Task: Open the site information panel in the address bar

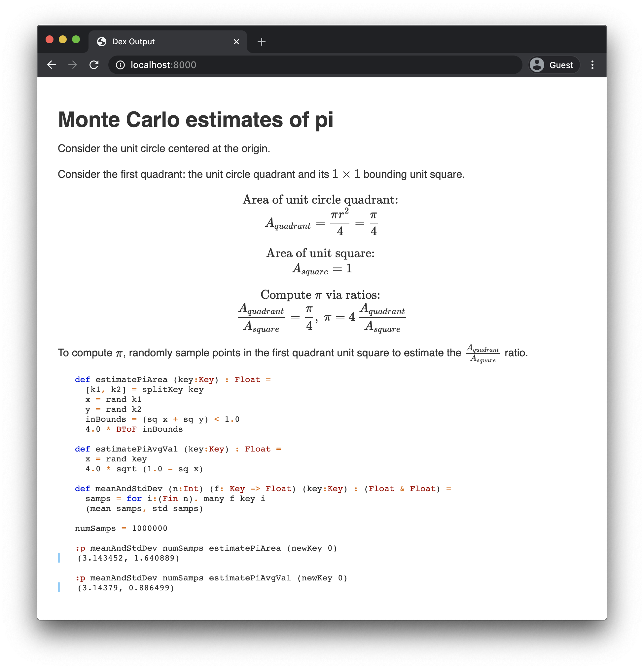Action: (121, 65)
